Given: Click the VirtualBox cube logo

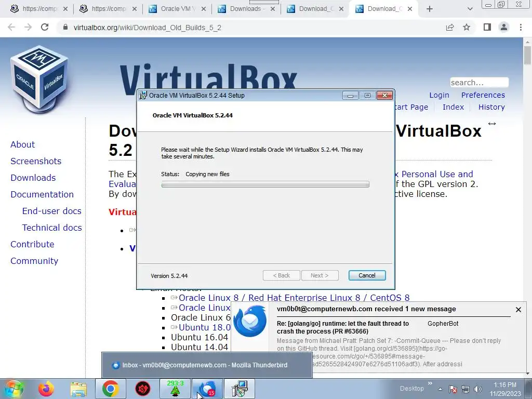Looking at the screenshot, I should pos(39,79).
